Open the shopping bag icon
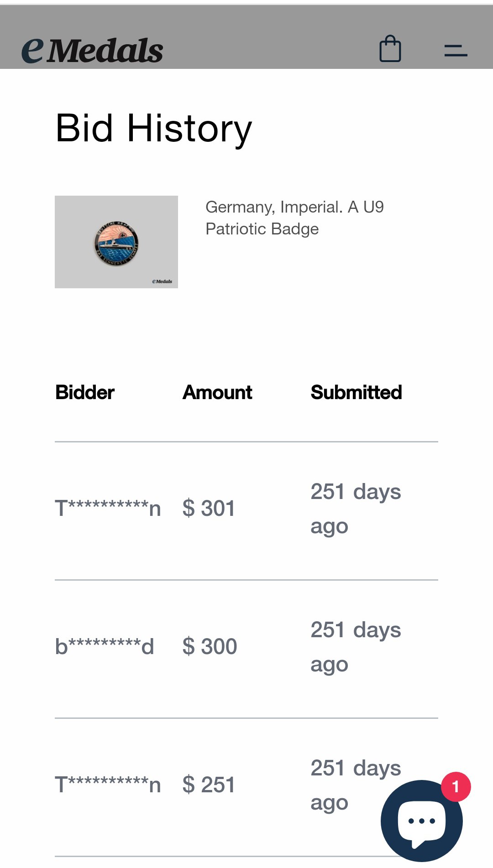The height and width of the screenshot is (868, 493). tap(390, 49)
